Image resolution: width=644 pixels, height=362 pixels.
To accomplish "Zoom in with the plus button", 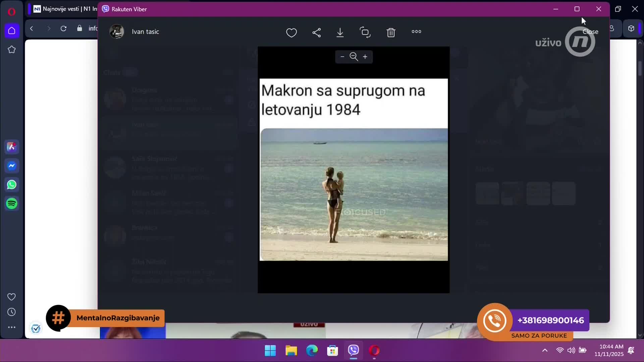I will [x=365, y=57].
